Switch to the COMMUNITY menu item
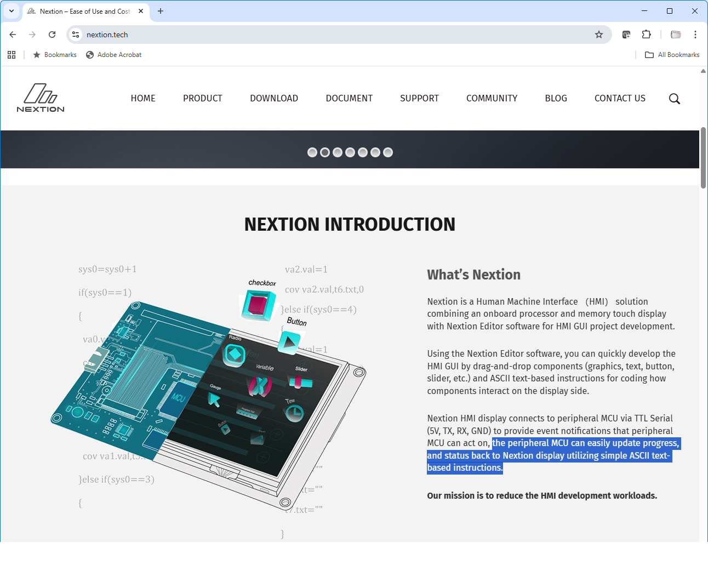 [492, 99]
